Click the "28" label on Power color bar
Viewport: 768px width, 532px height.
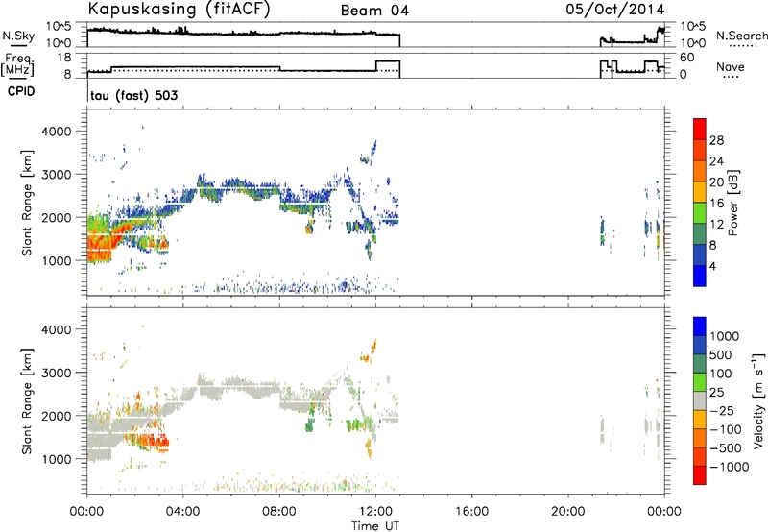716,140
